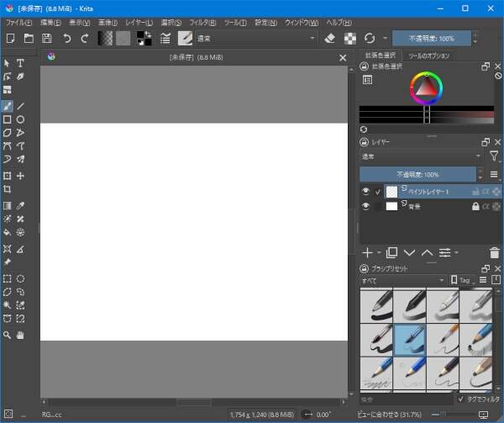Click the layer 不透明度 100% slider
This screenshot has height=423, width=504.
tap(422, 174)
